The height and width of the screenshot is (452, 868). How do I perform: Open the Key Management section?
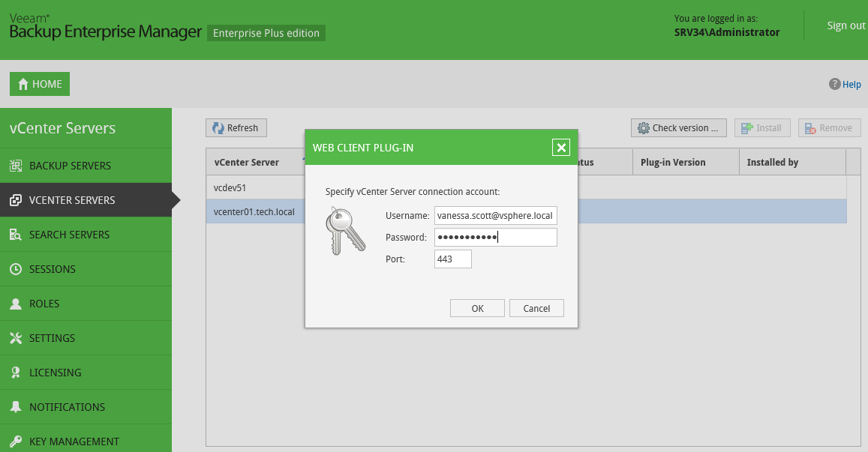[86, 439]
